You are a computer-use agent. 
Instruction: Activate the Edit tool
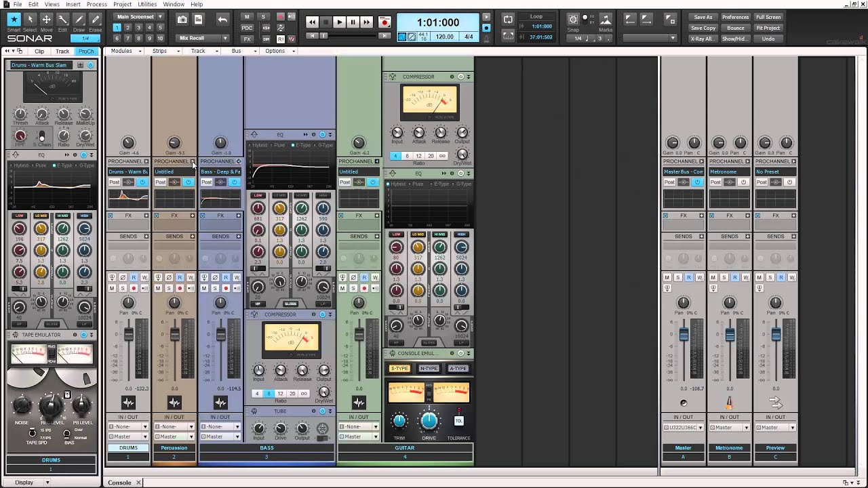(x=62, y=20)
